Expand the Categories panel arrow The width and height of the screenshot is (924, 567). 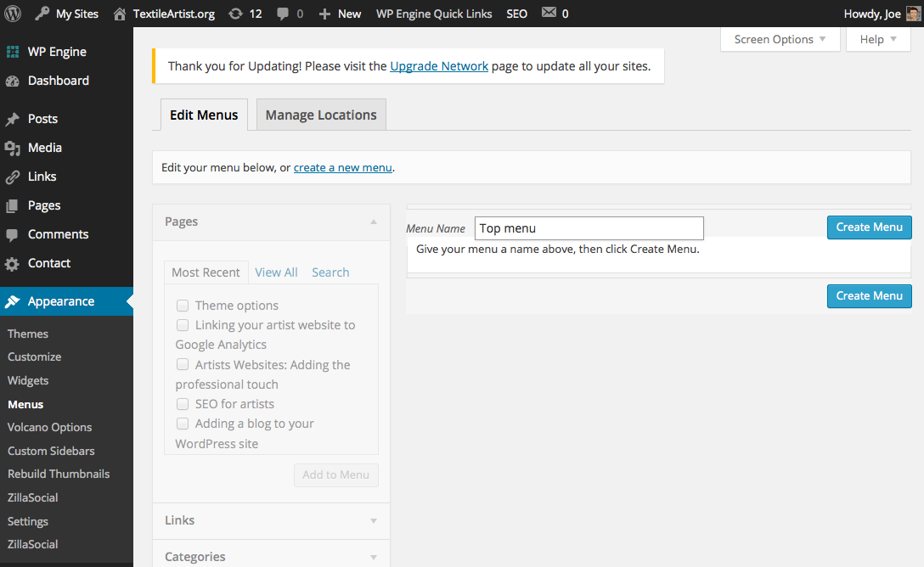374,558
